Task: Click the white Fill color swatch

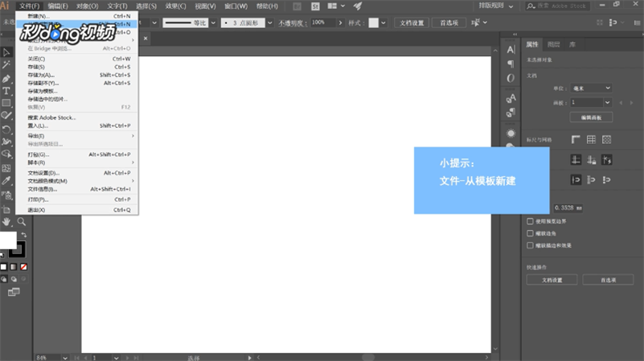Action: click(8, 240)
